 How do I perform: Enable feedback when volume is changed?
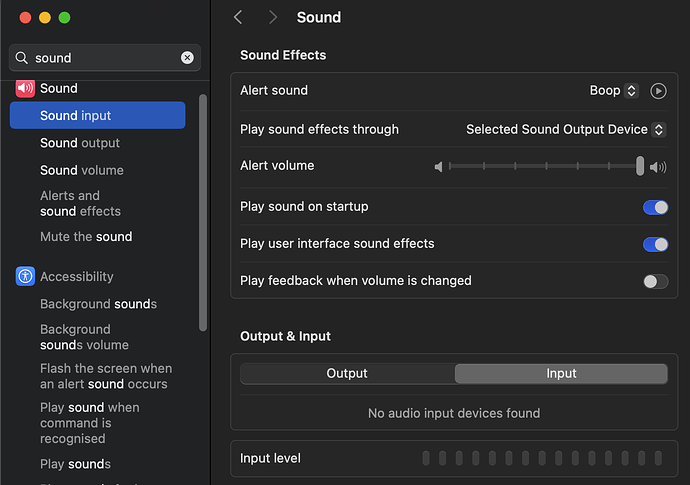pyautogui.click(x=655, y=282)
